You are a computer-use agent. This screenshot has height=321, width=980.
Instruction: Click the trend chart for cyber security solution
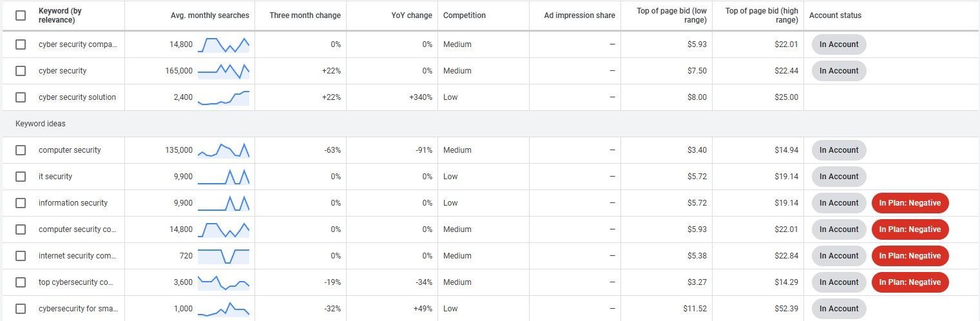(x=223, y=97)
